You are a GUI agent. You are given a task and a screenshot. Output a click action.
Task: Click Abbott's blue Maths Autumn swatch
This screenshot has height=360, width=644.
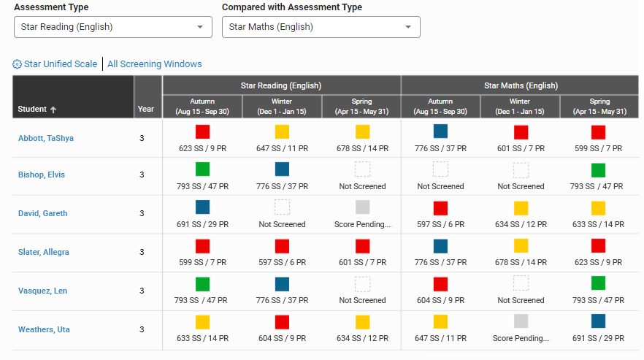pyautogui.click(x=441, y=131)
